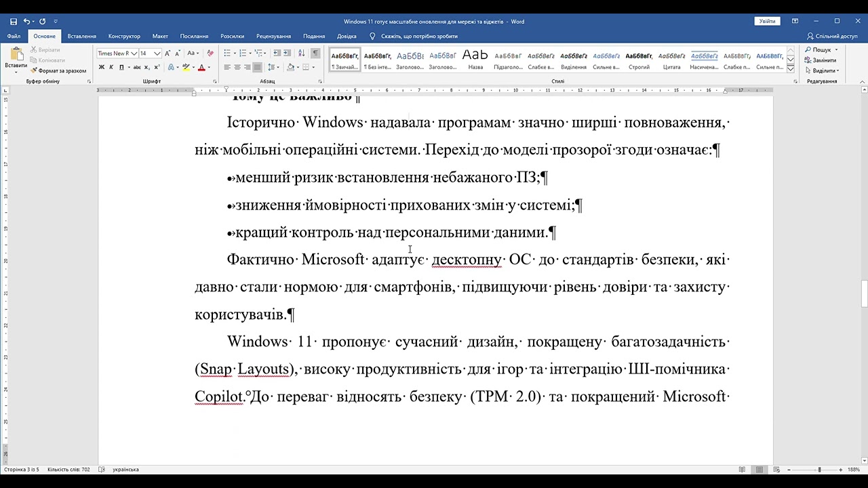Click the Увійти sign-in button
Screen dimensions: 868x488
(767, 21)
